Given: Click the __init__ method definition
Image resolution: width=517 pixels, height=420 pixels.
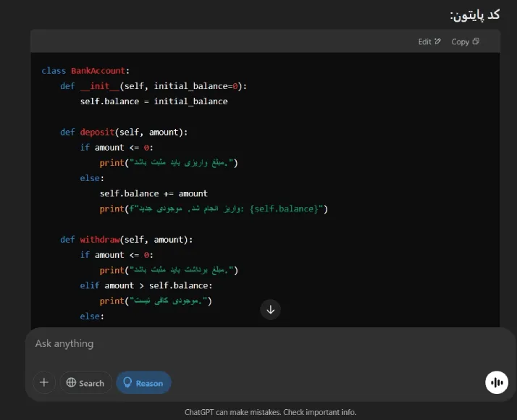Looking at the screenshot, I should (100, 86).
